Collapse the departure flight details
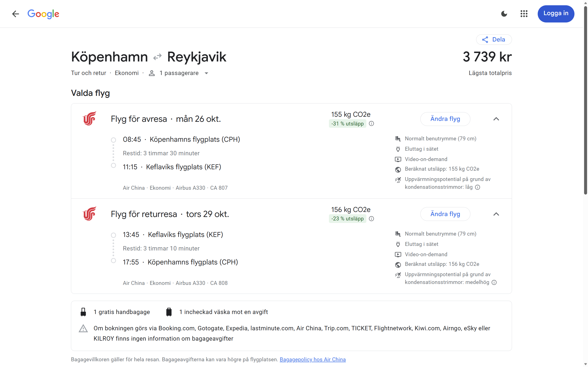This screenshot has height=367, width=588. pos(496,119)
